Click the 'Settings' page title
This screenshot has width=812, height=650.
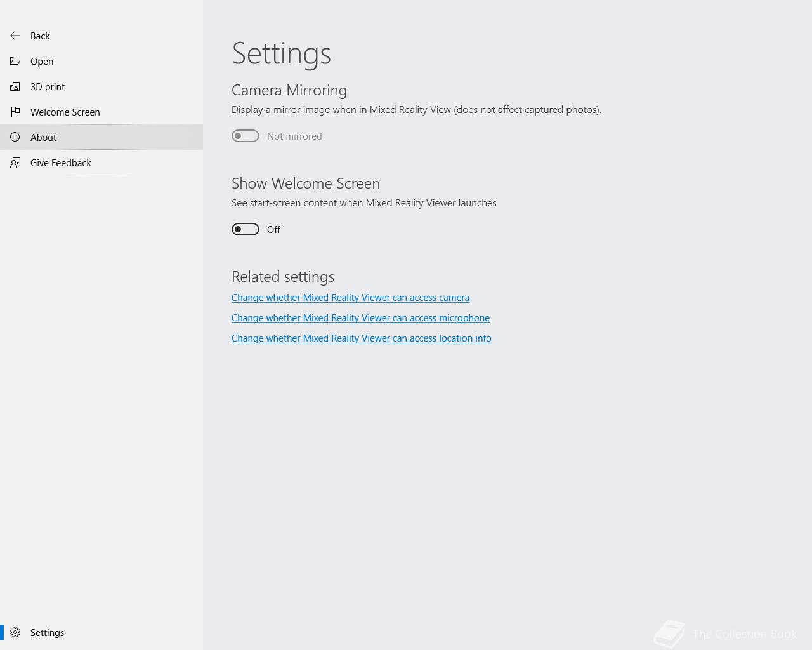point(282,53)
